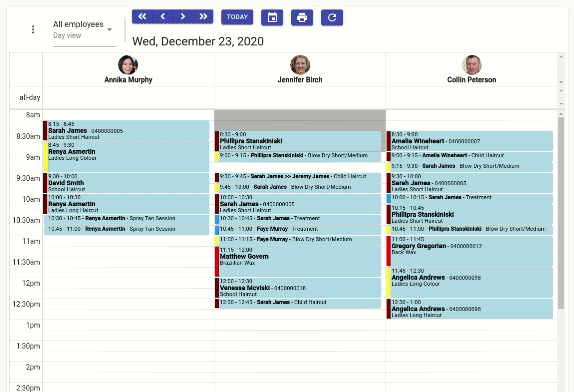Jump back with the double-left arrow button

click(x=142, y=16)
